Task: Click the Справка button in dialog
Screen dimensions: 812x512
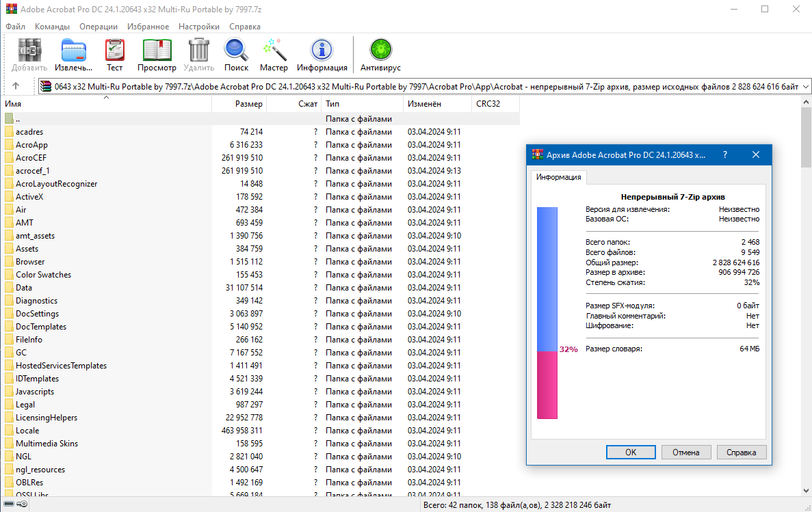Action: pos(742,452)
